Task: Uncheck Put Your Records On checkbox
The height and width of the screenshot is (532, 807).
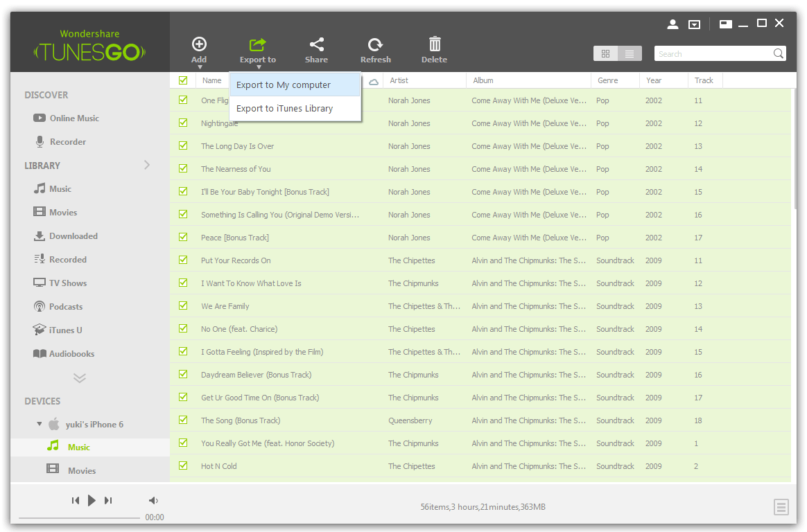Action: (183, 260)
